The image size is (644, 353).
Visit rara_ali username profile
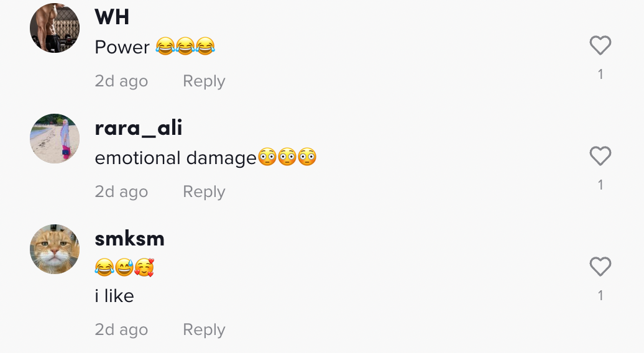(x=139, y=128)
